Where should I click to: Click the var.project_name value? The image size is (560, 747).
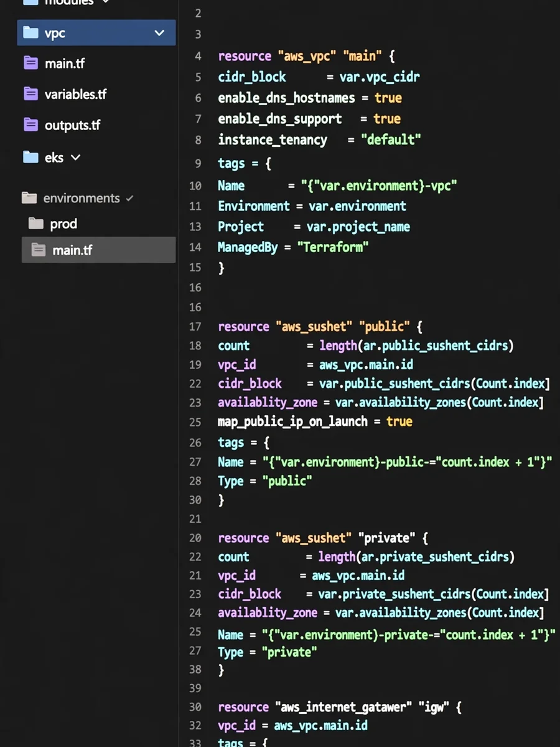[358, 227]
